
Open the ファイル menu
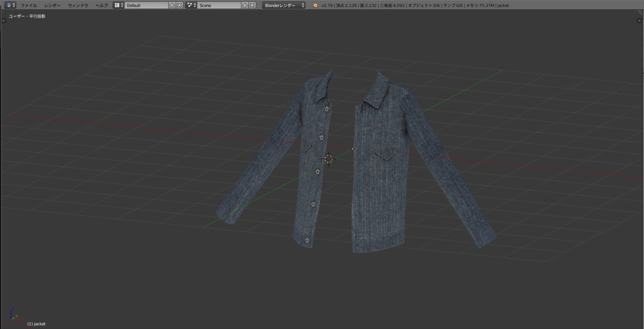pos(29,5)
